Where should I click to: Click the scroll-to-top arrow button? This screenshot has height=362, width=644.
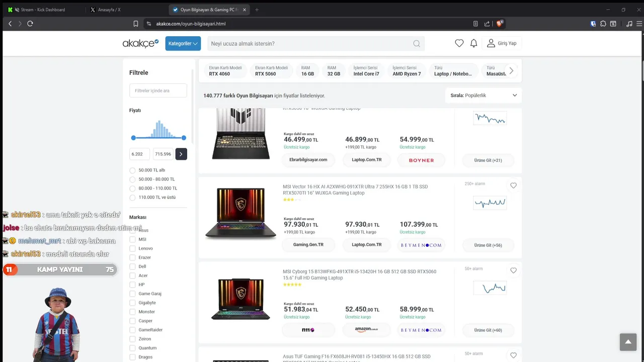[x=628, y=342]
